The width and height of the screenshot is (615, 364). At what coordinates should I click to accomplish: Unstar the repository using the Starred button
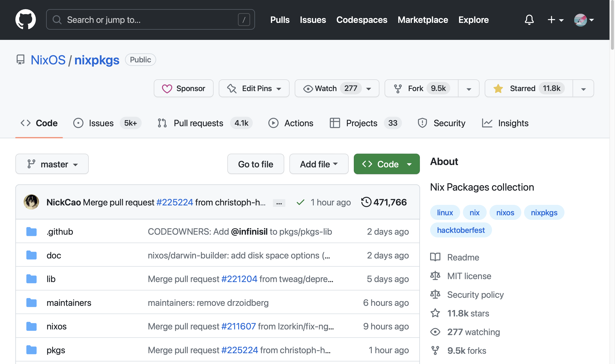pos(529,88)
